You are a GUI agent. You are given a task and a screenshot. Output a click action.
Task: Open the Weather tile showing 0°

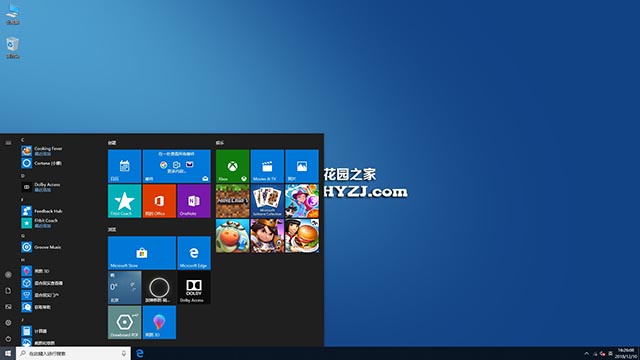coord(124,288)
